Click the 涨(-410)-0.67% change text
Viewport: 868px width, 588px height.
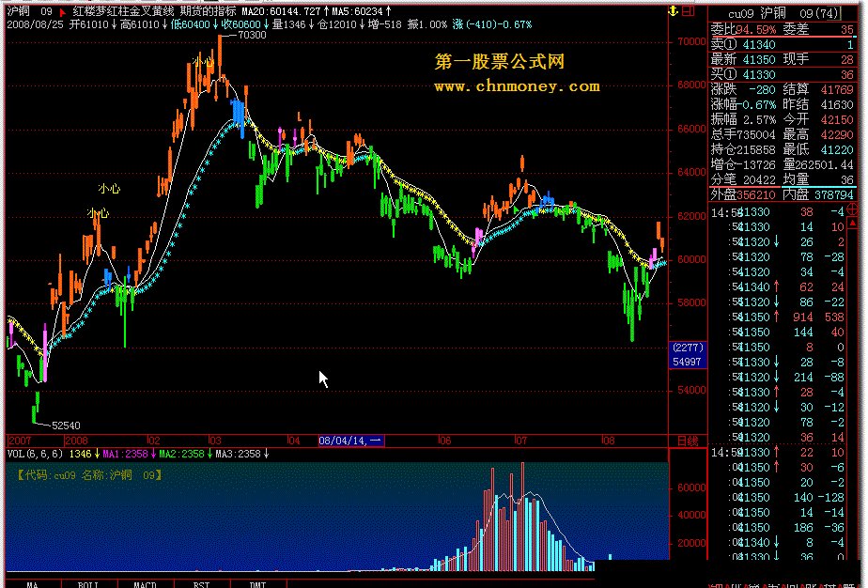pos(491,24)
